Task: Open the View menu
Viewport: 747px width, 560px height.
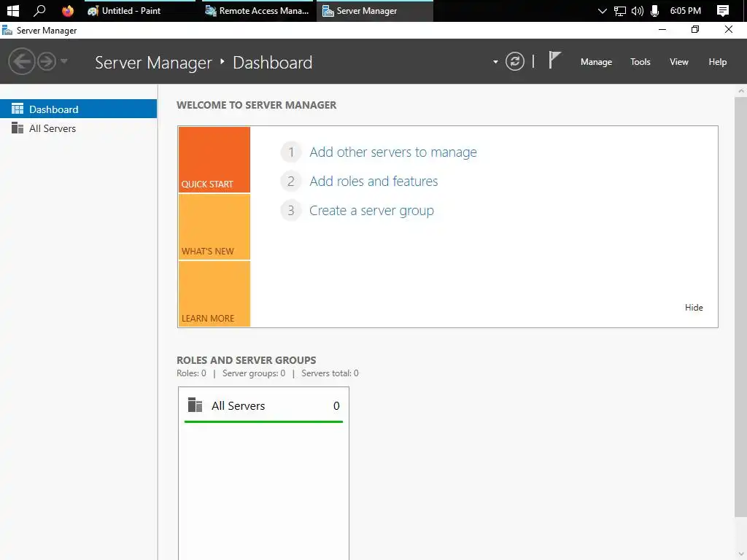Action: [x=678, y=62]
